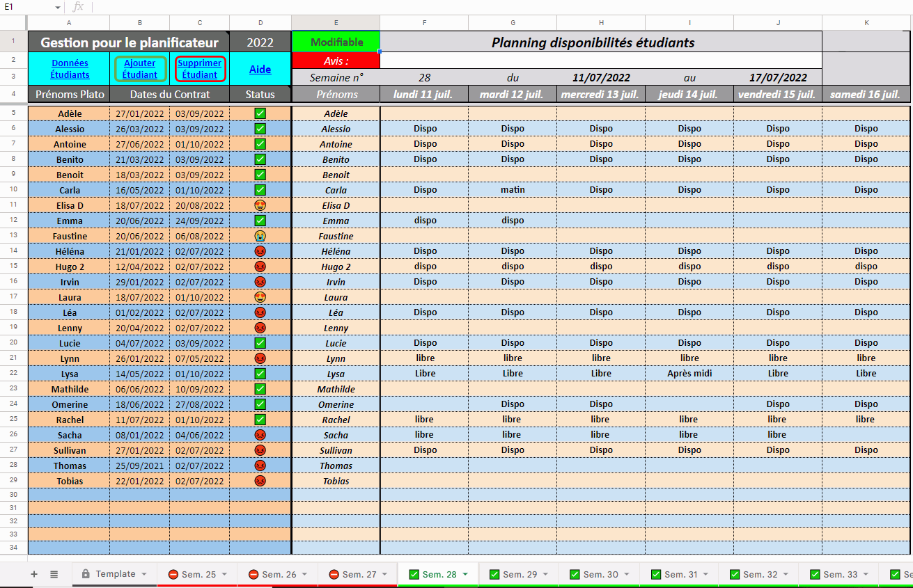Open the Sem. 31 tab dropdown arrow
913x588 pixels.
705,575
